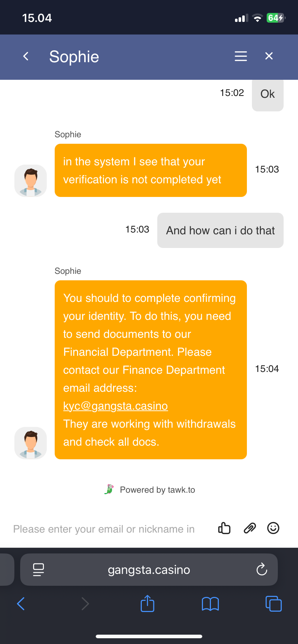Tap the Safari page settings icon
Screen dimensions: 298x644
[x=39, y=570]
